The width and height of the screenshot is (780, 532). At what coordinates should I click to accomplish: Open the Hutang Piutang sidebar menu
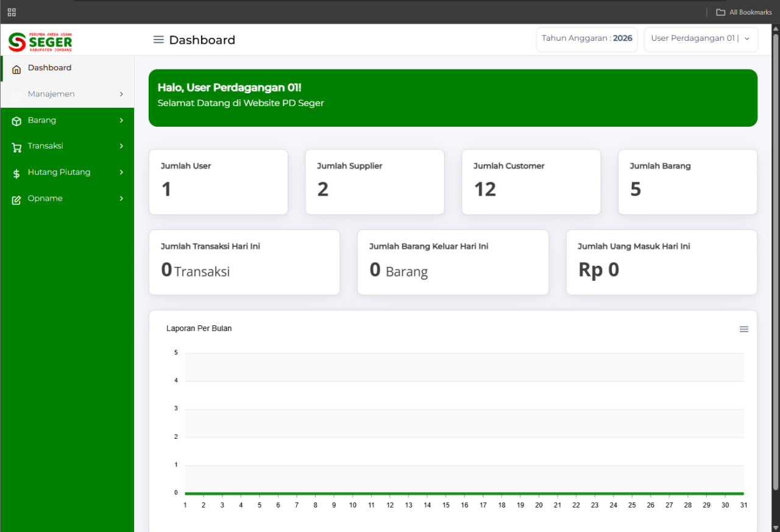click(x=68, y=172)
